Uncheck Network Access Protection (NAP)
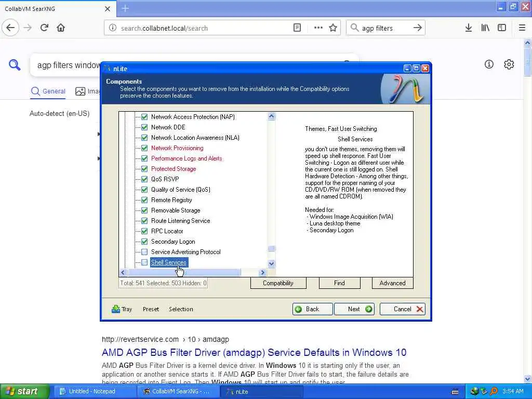Image resolution: width=532 pixels, height=399 pixels. (x=144, y=117)
